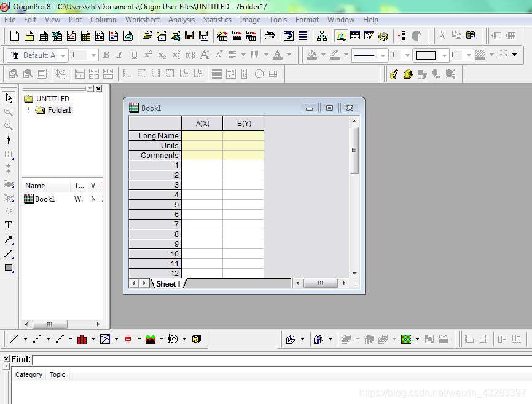The height and width of the screenshot is (404, 532).
Task: Open the Analysis menu
Action: [x=181, y=20]
